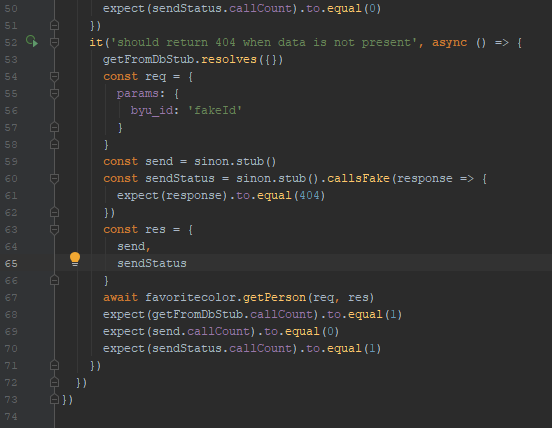Fold the callsFake callback on line 60
Image resolution: width=552 pixels, height=428 pixels.
(x=54, y=178)
